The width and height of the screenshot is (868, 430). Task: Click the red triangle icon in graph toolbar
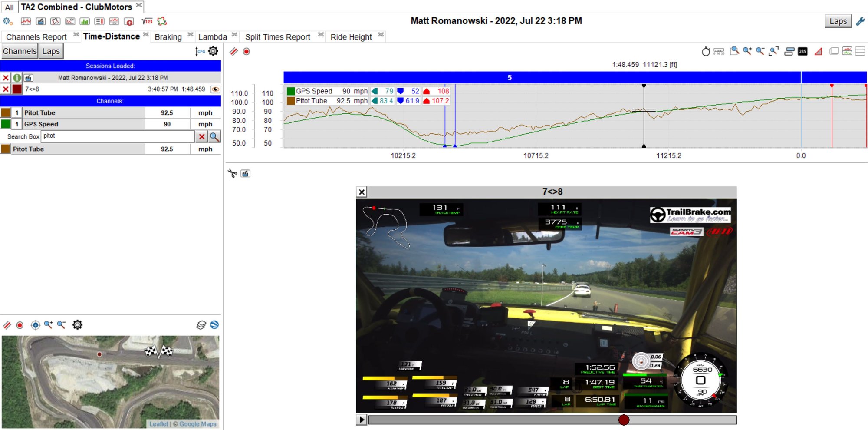point(818,52)
